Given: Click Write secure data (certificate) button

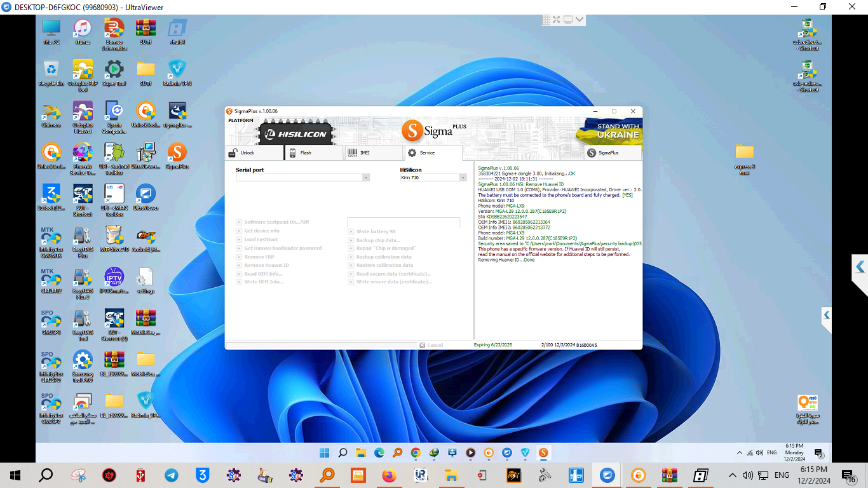Looking at the screenshot, I should pos(390,282).
